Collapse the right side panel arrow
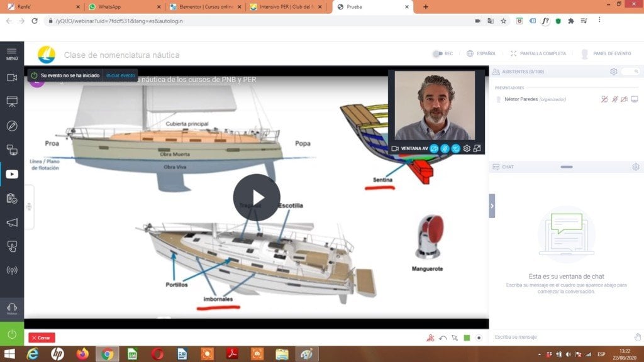 [x=492, y=206]
